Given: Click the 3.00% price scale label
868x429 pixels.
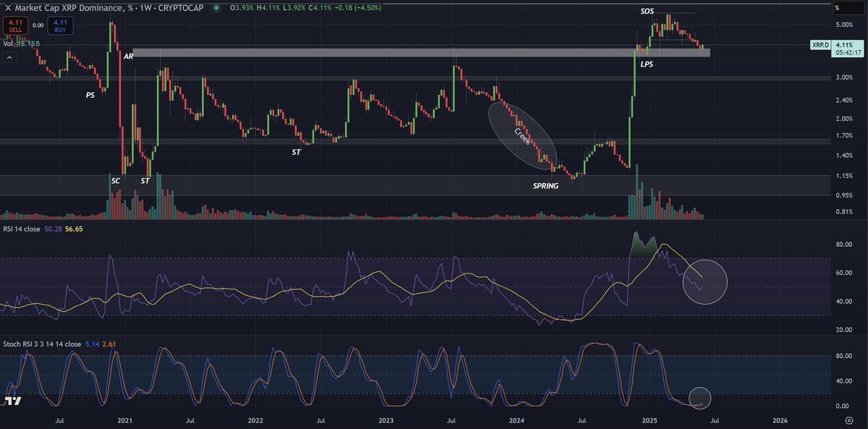Looking at the screenshot, I should 845,77.
